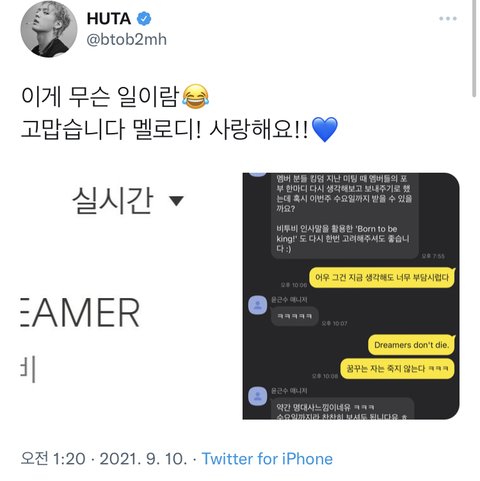Image resolution: width=480 pixels, height=481 pixels.
Task: Open the three-dot more options menu
Action: click(448, 19)
